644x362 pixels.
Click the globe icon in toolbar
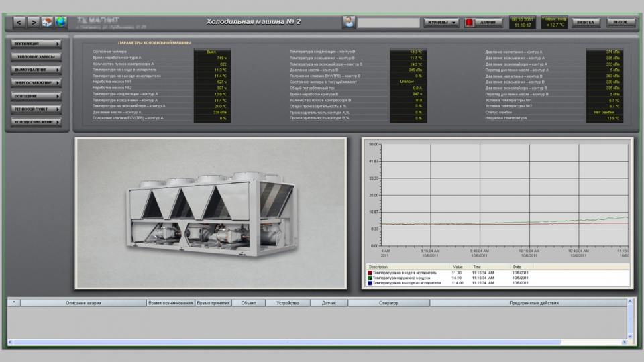(x=60, y=22)
